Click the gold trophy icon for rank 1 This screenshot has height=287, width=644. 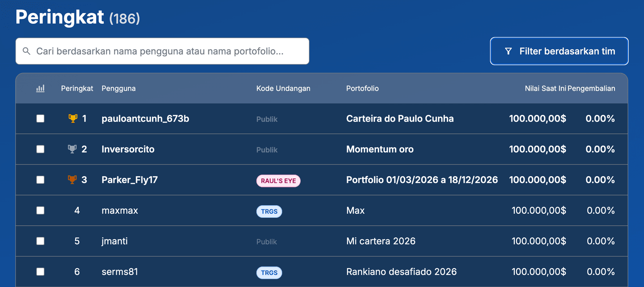pos(72,118)
